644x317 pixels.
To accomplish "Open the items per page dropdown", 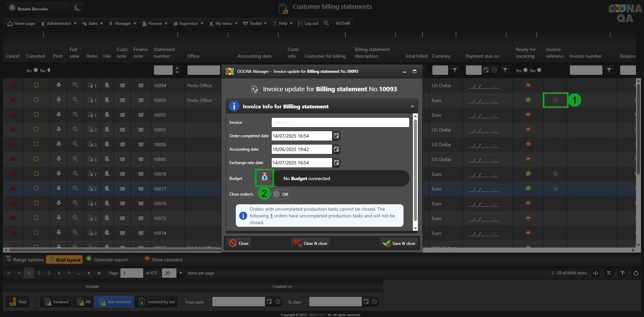I will pos(181,273).
